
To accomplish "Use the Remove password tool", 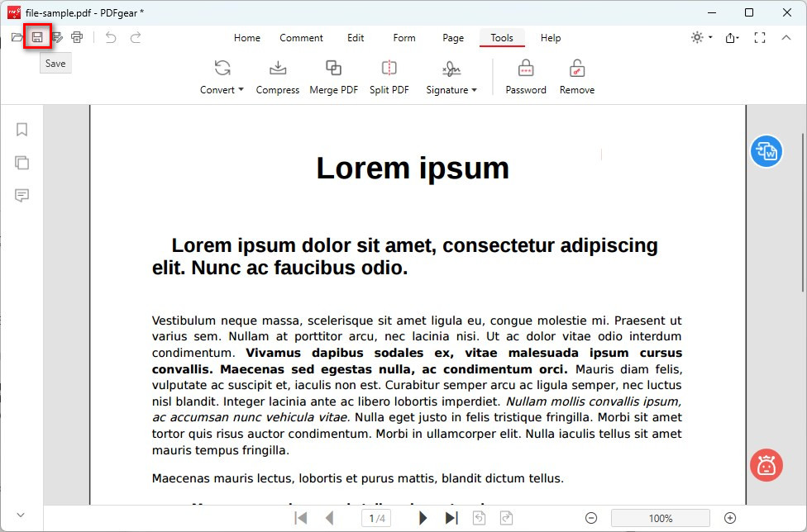I will pos(576,76).
